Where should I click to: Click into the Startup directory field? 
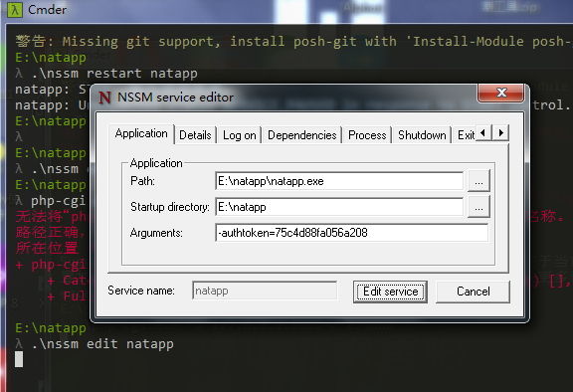pyautogui.click(x=339, y=207)
